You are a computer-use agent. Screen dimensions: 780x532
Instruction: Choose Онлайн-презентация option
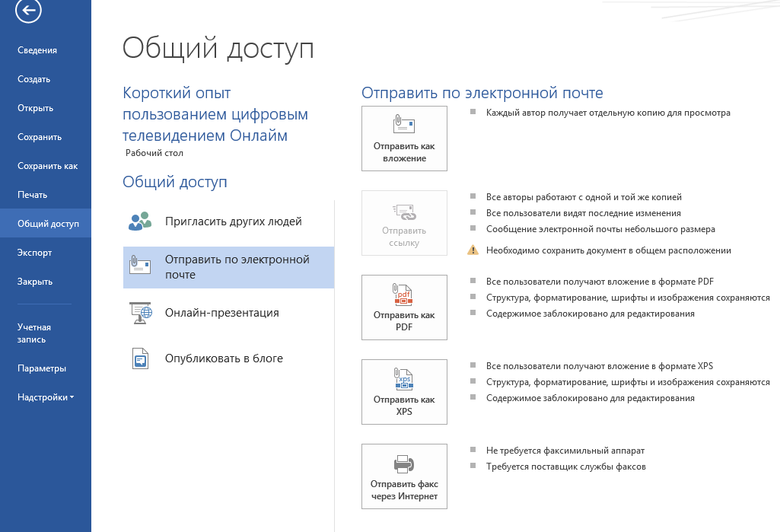(228, 313)
